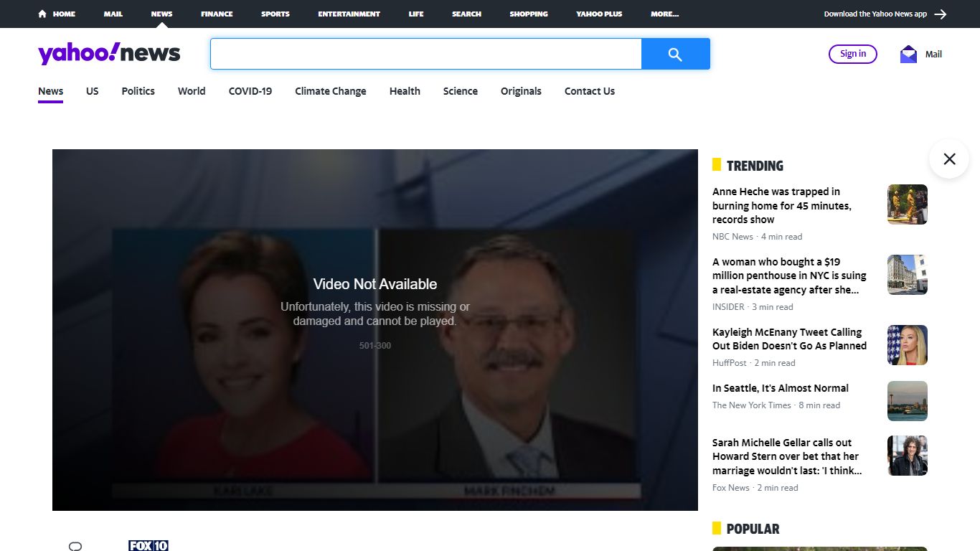
Task: Open the Contact Us tab
Action: pyautogui.click(x=590, y=91)
